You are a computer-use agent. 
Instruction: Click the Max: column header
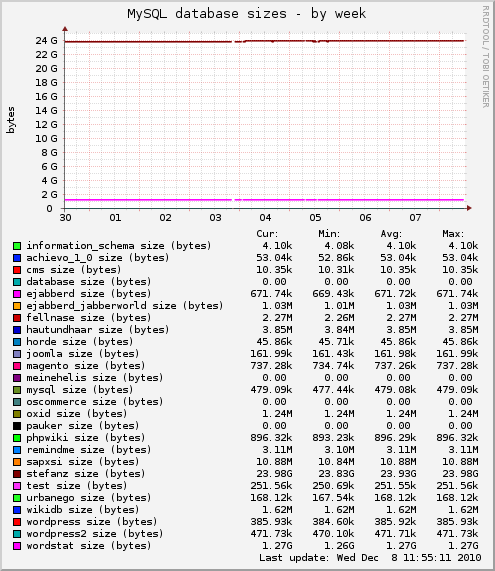[453, 234]
